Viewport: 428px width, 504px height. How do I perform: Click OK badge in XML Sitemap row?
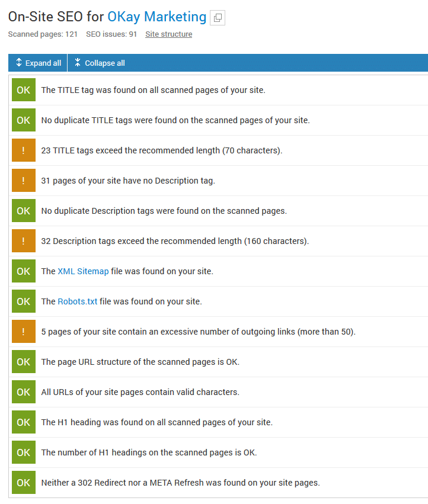coord(24,271)
